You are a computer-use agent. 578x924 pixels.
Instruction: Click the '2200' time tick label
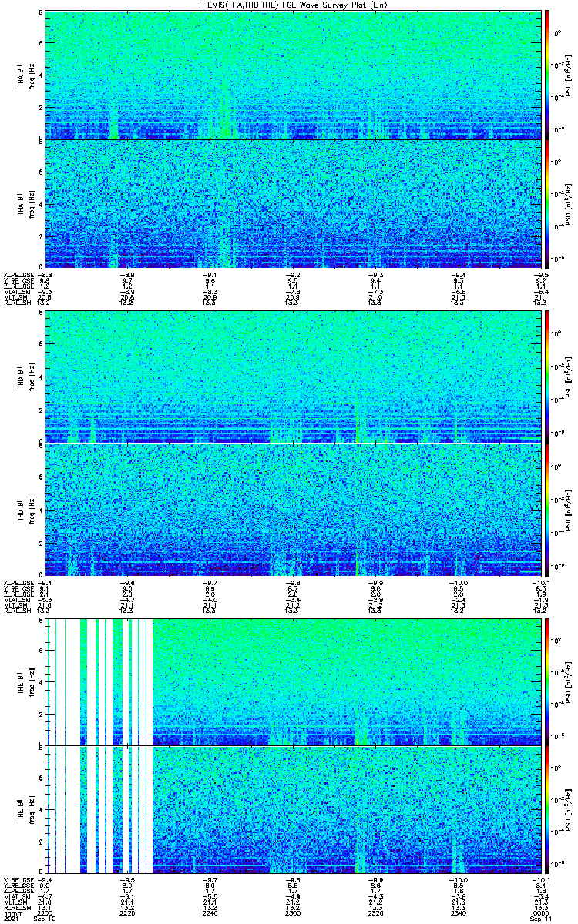(x=45, y=912)
